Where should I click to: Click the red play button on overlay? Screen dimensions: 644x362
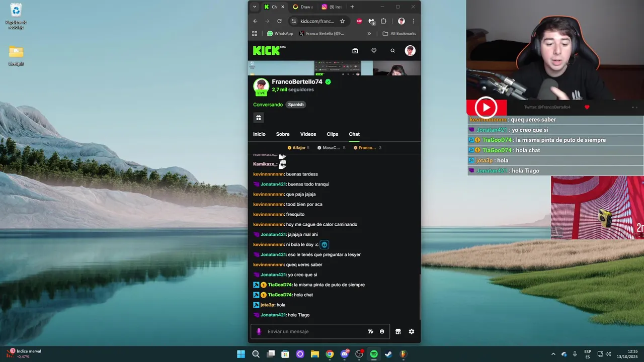486,107
